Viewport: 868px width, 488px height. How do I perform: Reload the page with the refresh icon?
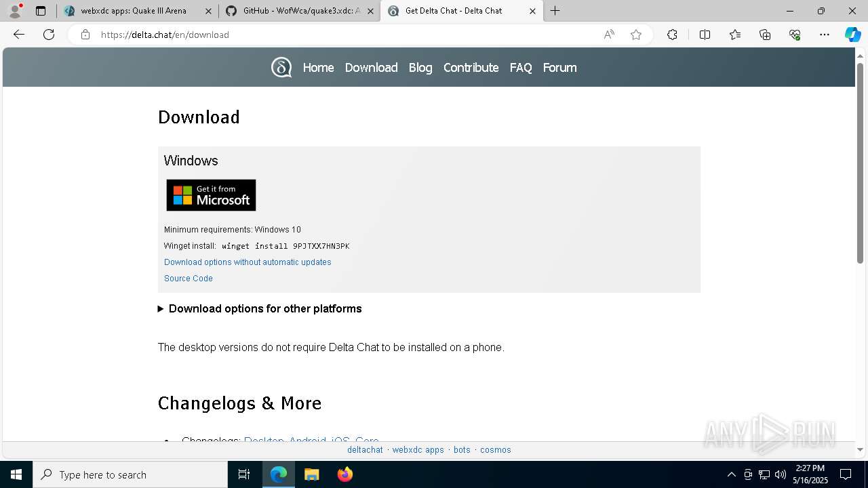tap(49, 35)
